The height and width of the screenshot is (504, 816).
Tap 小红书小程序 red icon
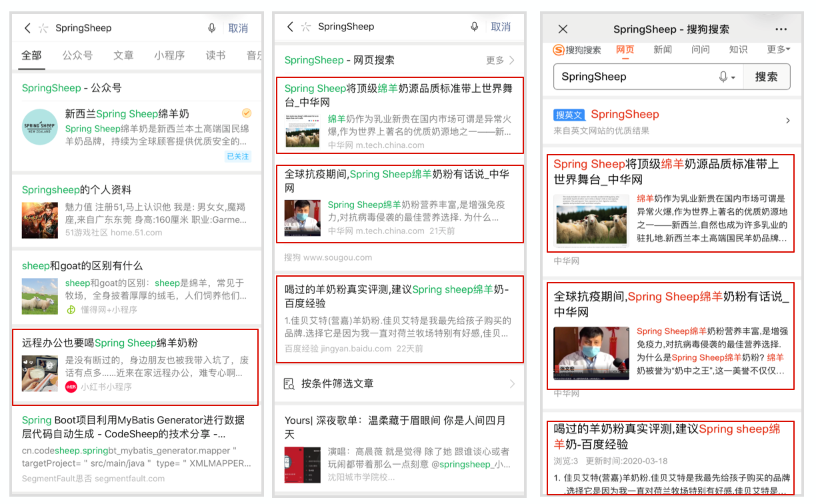point(71,387)
